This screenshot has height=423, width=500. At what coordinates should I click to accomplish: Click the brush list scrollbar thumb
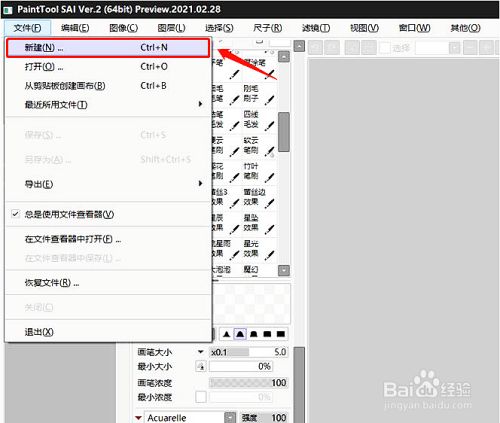point(284,132)
